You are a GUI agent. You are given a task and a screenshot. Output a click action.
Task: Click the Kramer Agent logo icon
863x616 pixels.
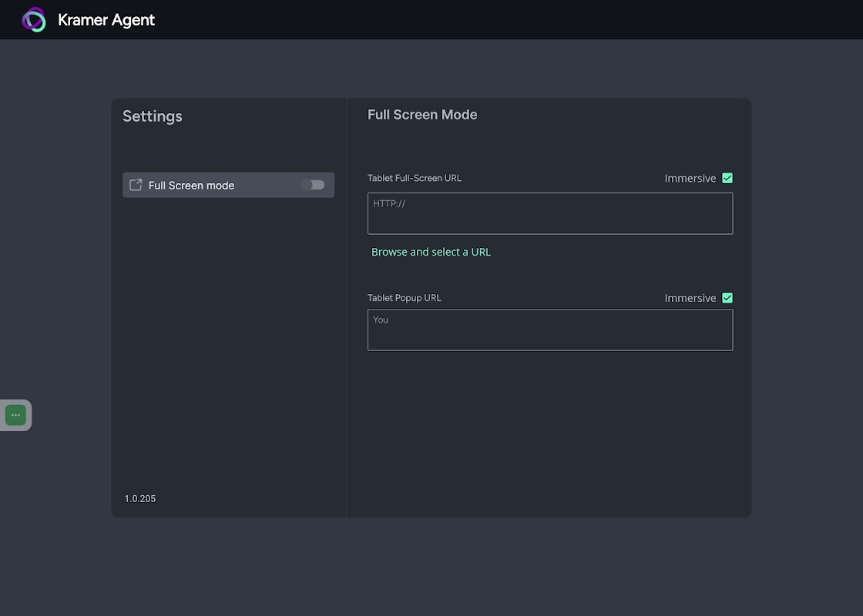pyautogui.click(x=34, y=20)
